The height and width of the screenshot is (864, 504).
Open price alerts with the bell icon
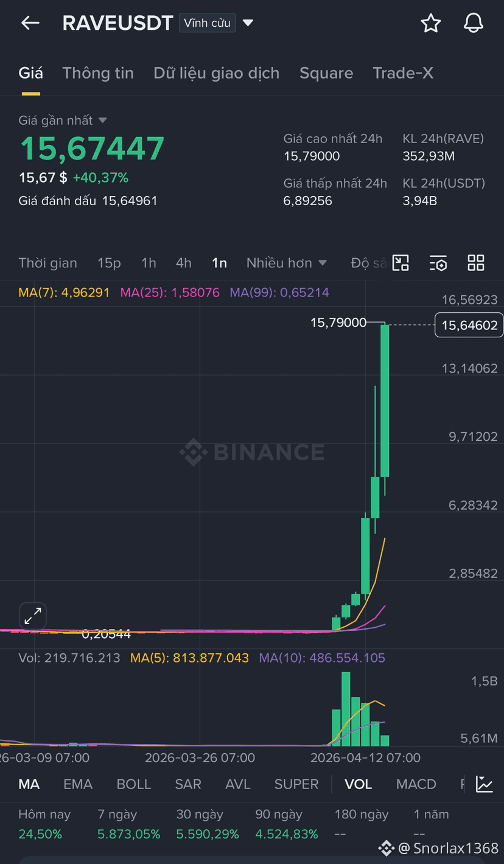pos(474,23)
